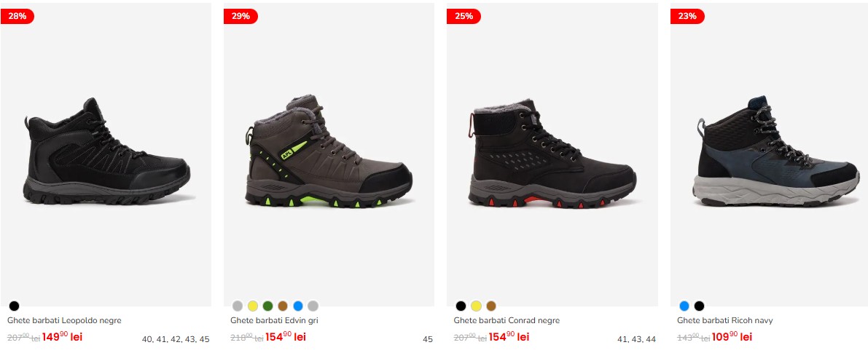View the Conrad negre boot photo
Screen dimensions: 868x353
[552, 155]
